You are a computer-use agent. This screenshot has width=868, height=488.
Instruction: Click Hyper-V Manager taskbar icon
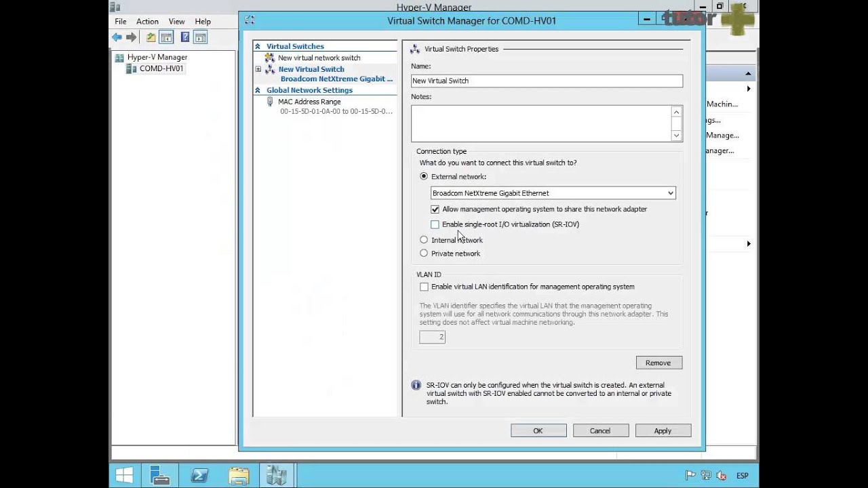coord(276,475)
